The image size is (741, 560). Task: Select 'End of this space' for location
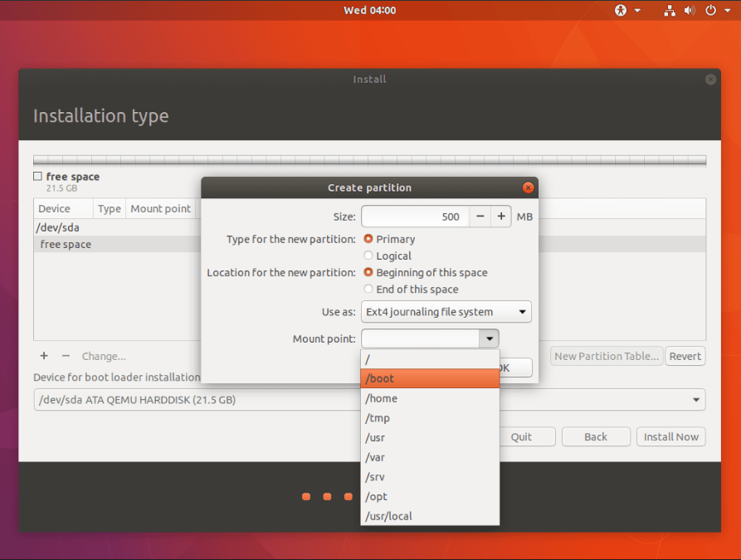tap(368, 289)
